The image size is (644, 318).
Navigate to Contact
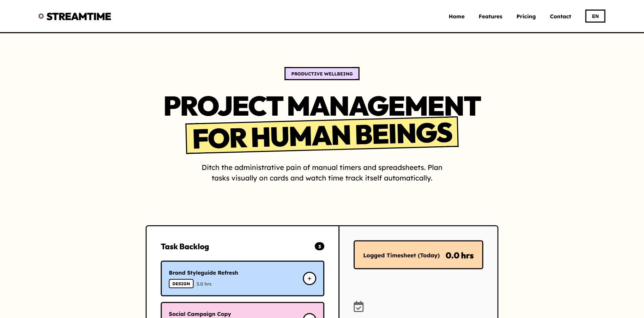(x=560, y=17)
